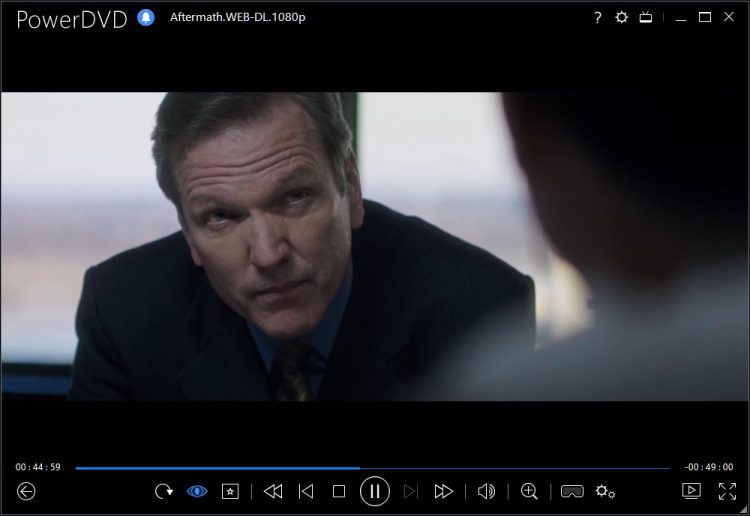Viewport: 750px width, 516px height.
Task: Click the rotate video icon
Action: click(x=163, y=491)
